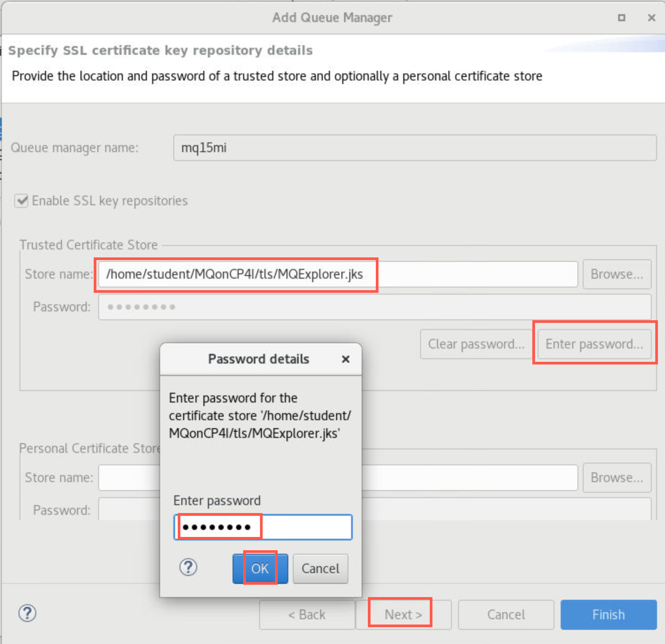The height and width of the screenshot is (644, 665).
Task: Open help from the Add Queue Manager footer
Action: (x=27, y=613)
